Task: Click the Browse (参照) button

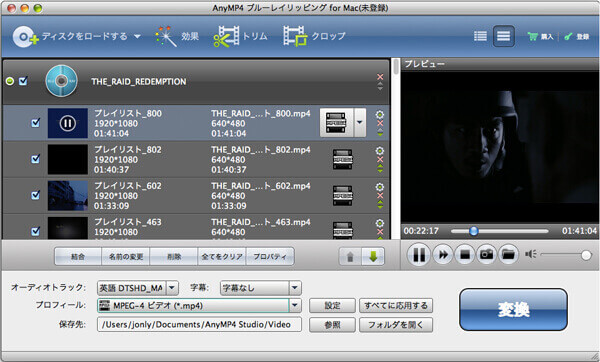Action: pos(332,324)
